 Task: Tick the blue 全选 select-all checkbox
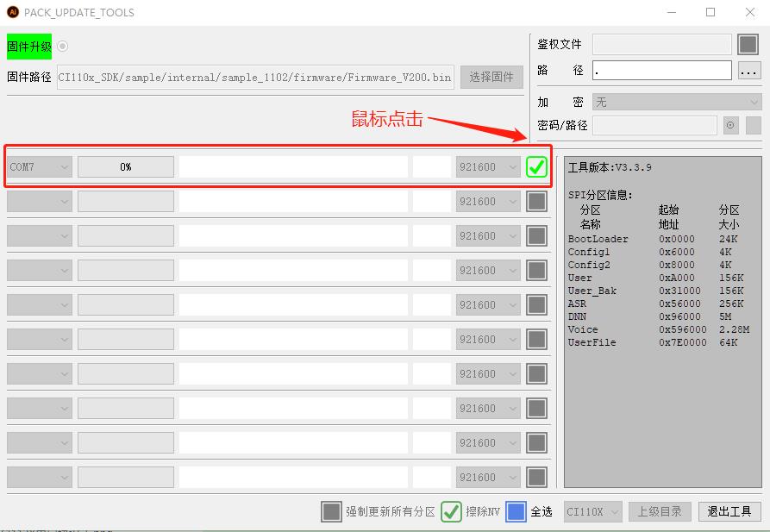point(516,512)
